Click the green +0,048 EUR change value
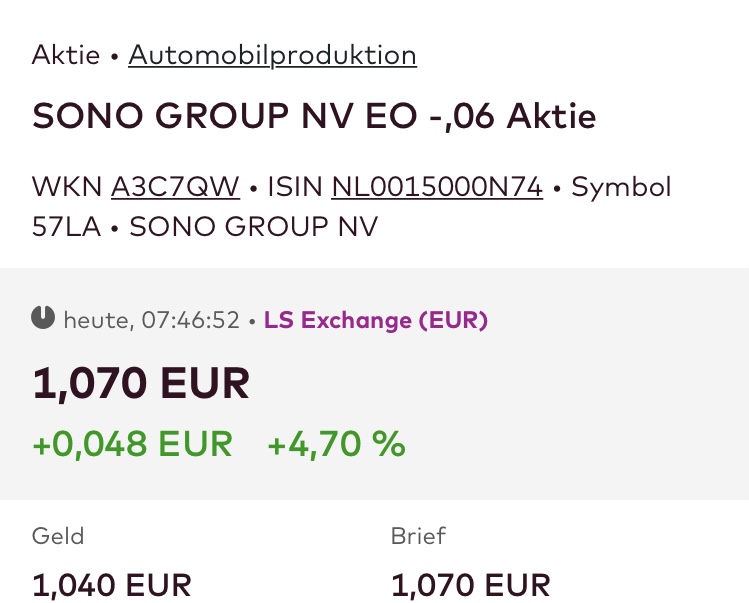 (132, 443)
